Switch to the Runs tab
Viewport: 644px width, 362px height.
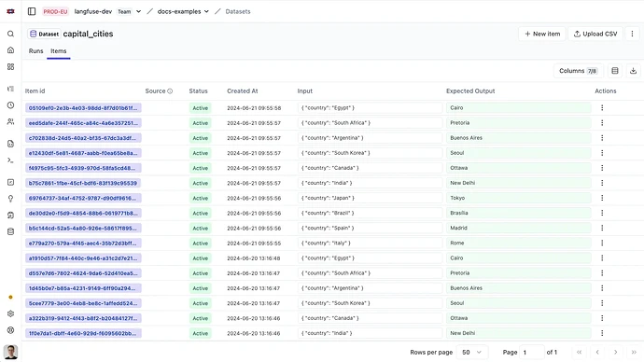tap(35, 51)
